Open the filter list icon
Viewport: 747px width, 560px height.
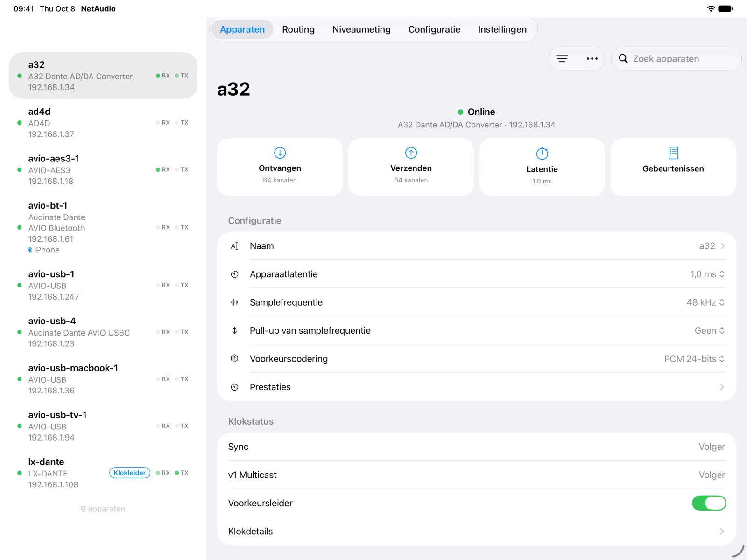562,59
